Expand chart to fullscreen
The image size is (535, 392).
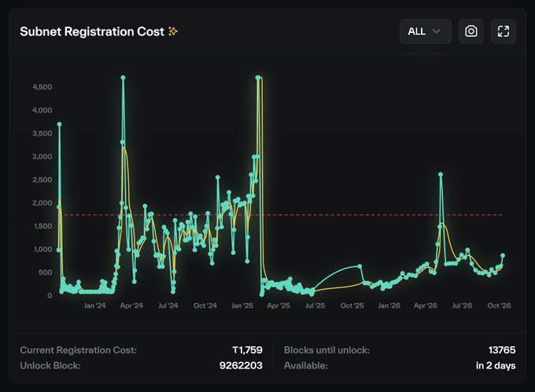pyautogui.click(x=504, y=31)
